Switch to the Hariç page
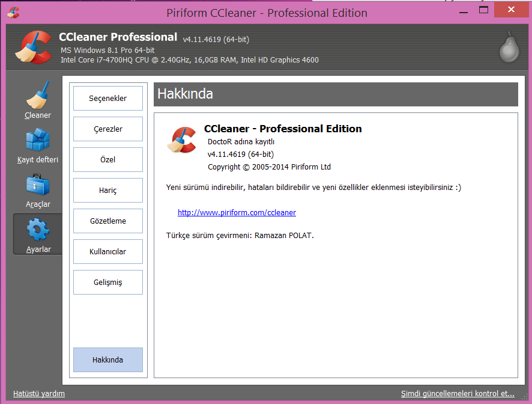The image size is (532, 404). point(108,191)
